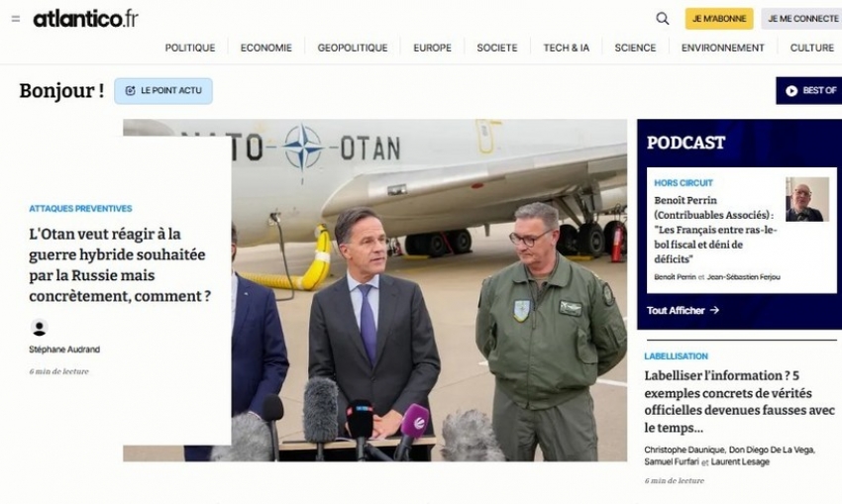Open the Labelliser l'information article
The height and width of the screenshot is (504, 842).
739,401
